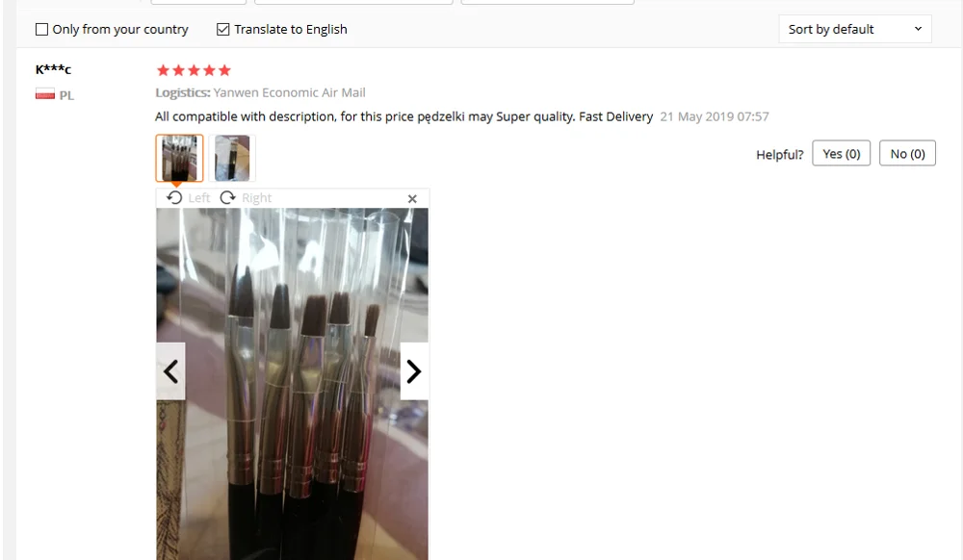
Task: Select first brush photo thumbnail
Action: pos(179,158)
